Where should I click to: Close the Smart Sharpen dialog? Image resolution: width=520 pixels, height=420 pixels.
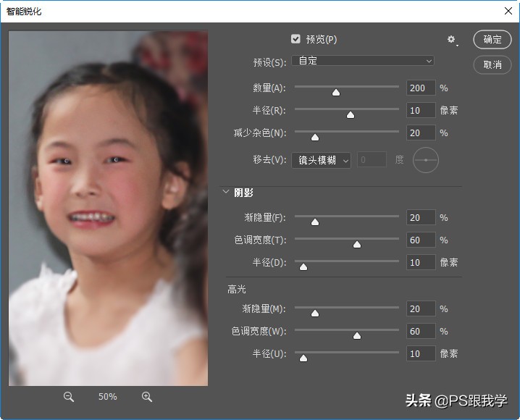[507, 11]
